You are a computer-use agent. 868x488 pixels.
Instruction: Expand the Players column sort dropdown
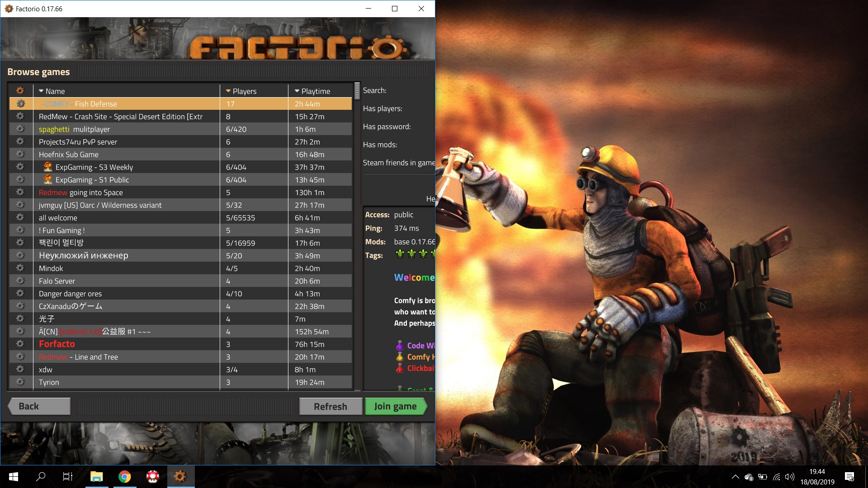tap(228, 90)
